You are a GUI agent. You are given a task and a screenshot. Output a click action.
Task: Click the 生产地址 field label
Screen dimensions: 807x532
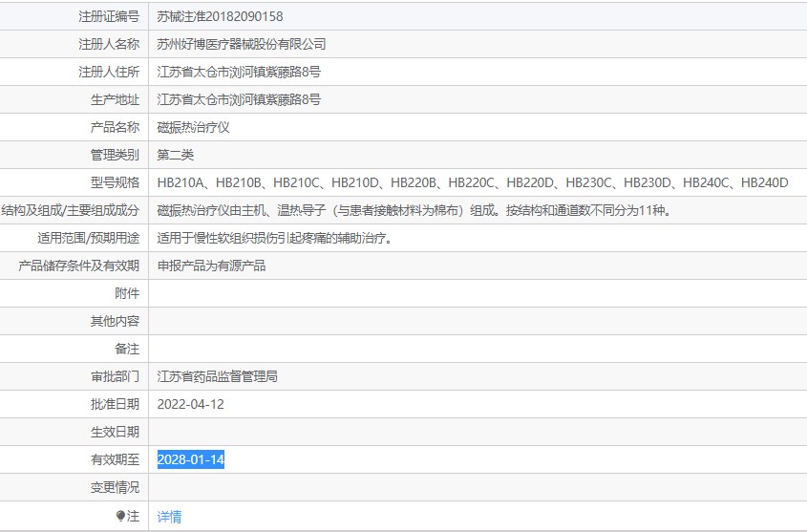[115, 100]
